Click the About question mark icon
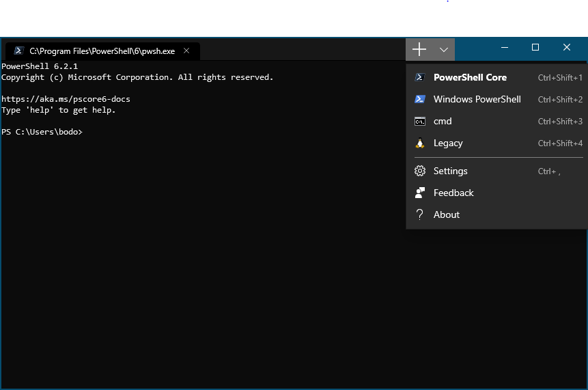This screenshot has height=390, width=588. pyautogui.click(x=419, y=214)
